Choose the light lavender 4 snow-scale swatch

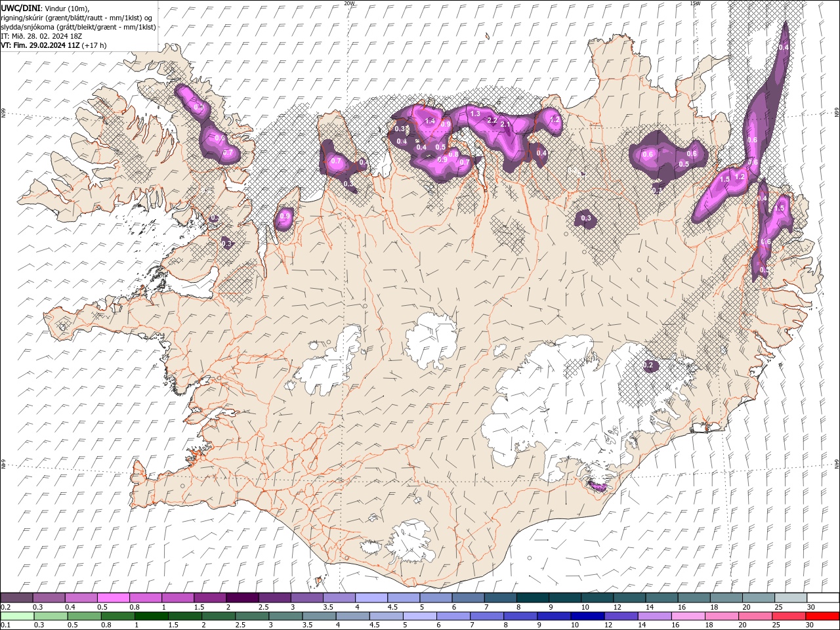tap(371, 598)
